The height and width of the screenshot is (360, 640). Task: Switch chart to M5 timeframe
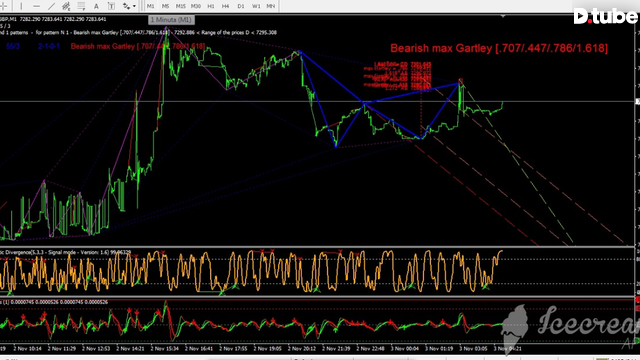point(165,6)
